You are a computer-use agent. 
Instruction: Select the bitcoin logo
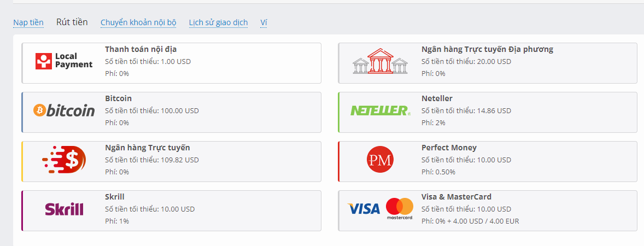(64, 110)
